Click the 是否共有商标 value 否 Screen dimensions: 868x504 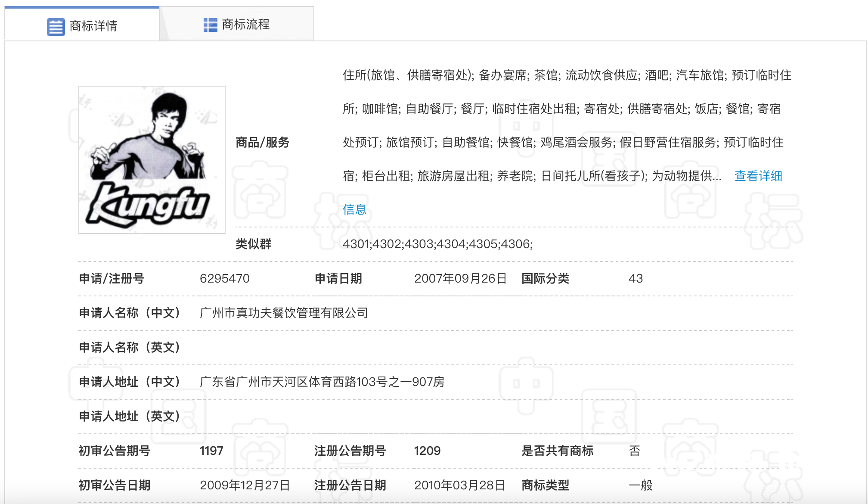tap(634, 451)
